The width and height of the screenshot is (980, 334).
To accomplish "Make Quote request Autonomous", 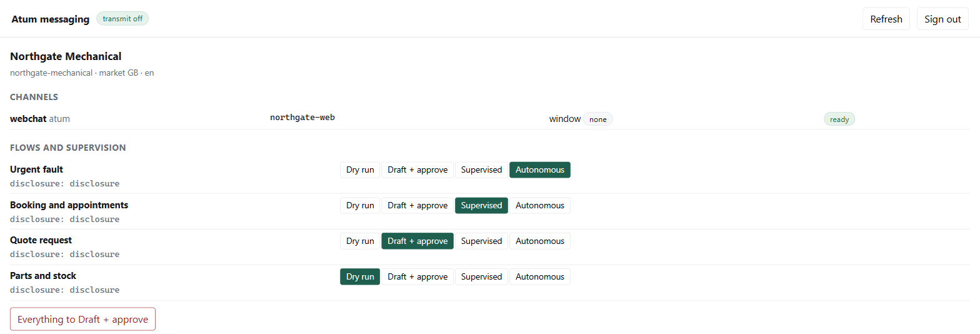I will [x=540, y=241].
